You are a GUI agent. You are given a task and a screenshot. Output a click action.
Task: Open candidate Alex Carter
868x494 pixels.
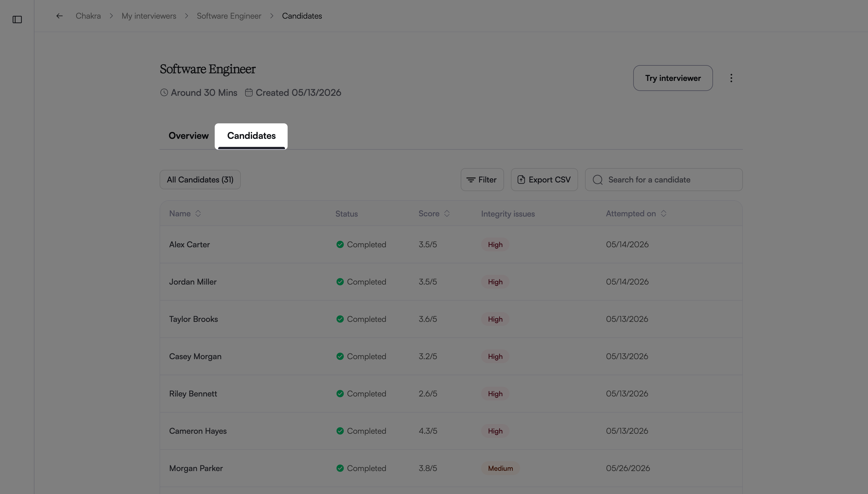(189, 245)
